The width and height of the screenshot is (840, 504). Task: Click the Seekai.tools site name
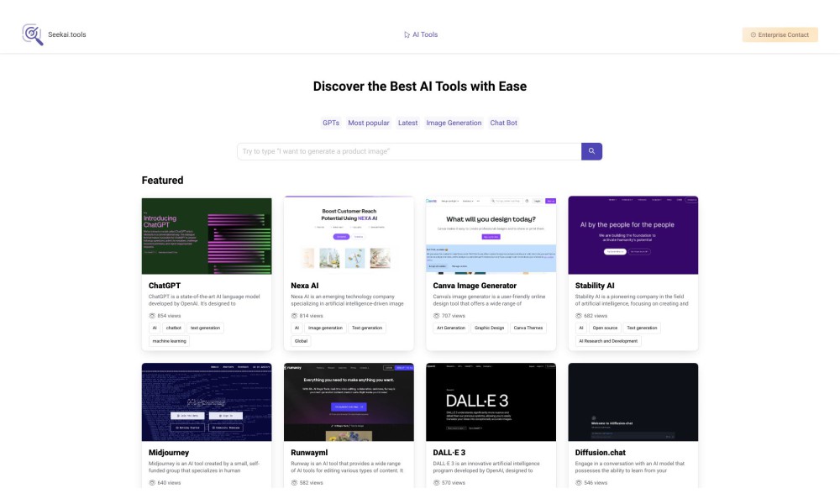[67, 34]
